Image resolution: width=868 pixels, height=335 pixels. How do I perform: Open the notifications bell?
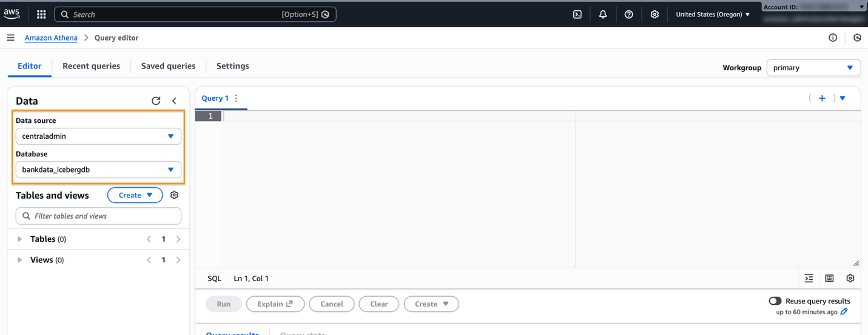pos(603,15)
